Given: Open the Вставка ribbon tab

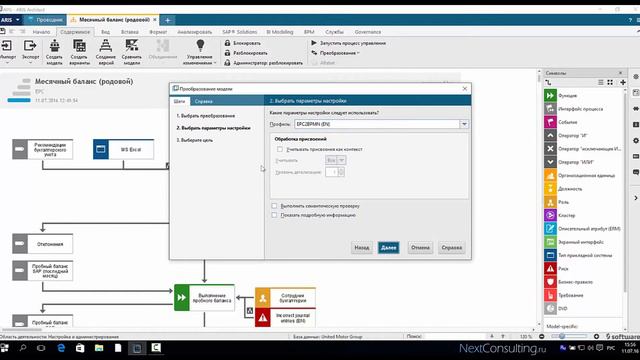Looking at the screenshot, I should [x=130, y=32].
